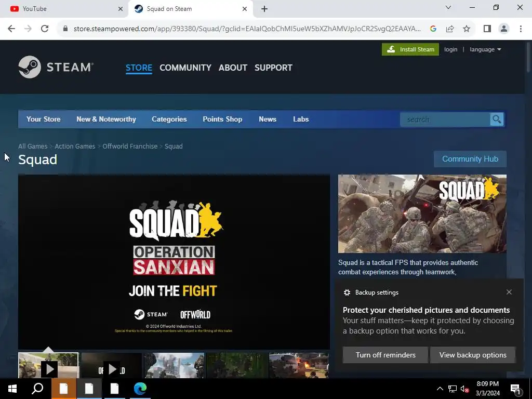Open the Your Store tab
Screen dimensions: 532x399
(44, 119)
